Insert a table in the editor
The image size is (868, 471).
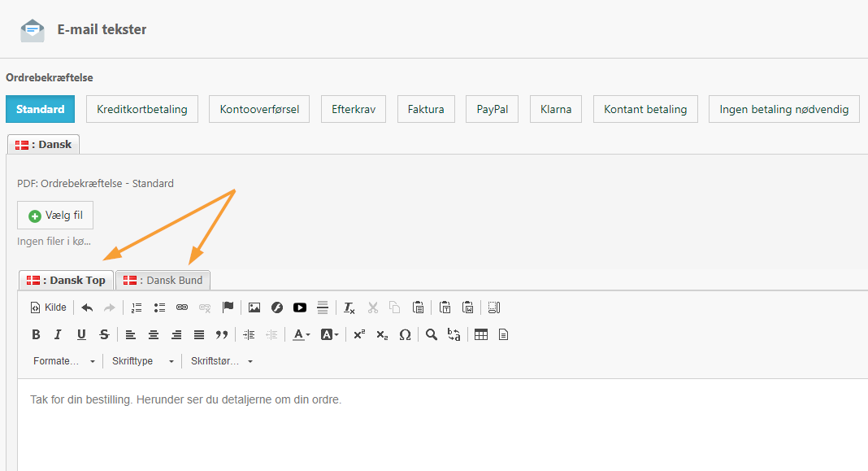[x=481, y=334]
